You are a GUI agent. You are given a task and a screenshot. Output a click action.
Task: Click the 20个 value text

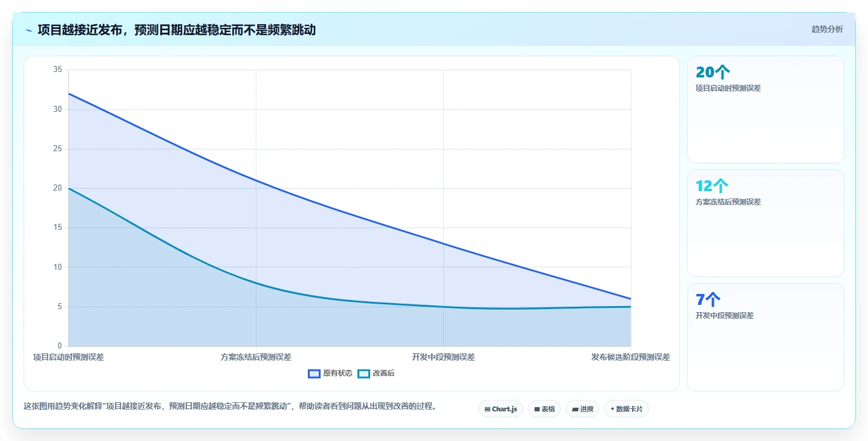[713, 72]
